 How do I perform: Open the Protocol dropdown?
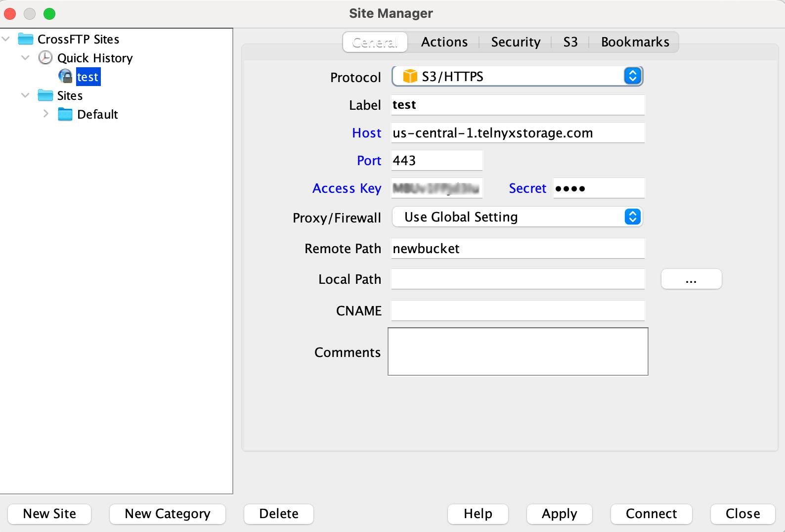[x=518, y=76]
